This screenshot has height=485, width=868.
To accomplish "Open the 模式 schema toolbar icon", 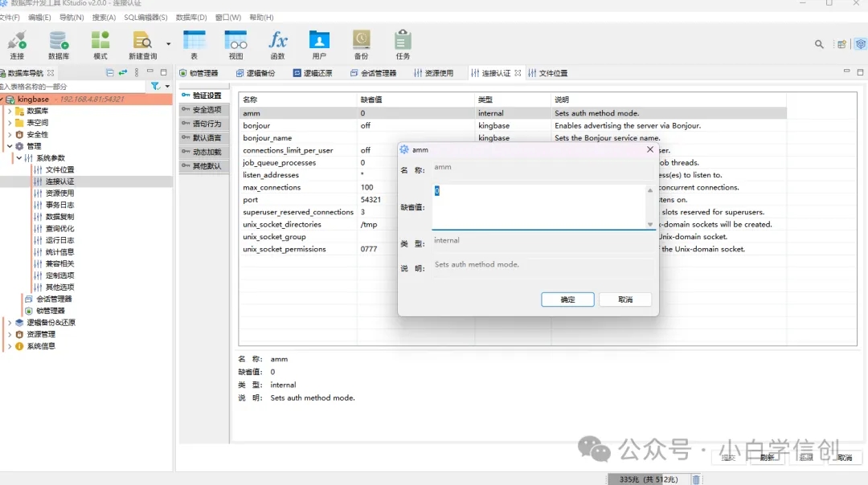I will click(x=100, y=45).
